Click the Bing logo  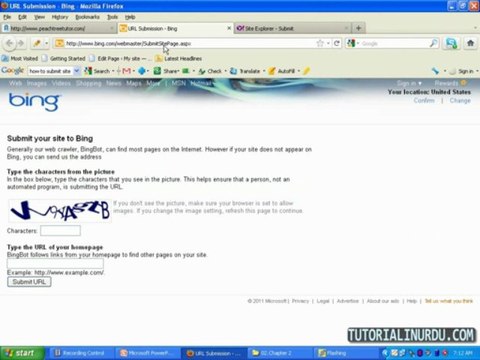pyautogui.click(x=34, y=102)
